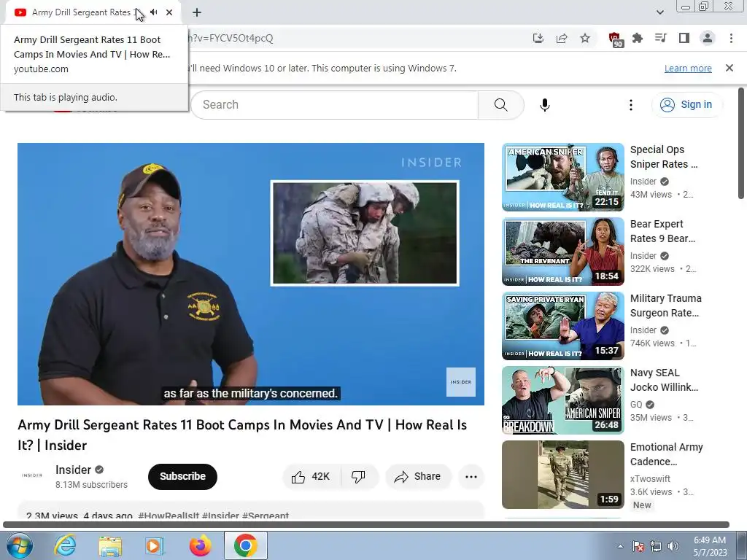
Task: Open Emotional Army Cadence video title
Action: pos(667,454)
